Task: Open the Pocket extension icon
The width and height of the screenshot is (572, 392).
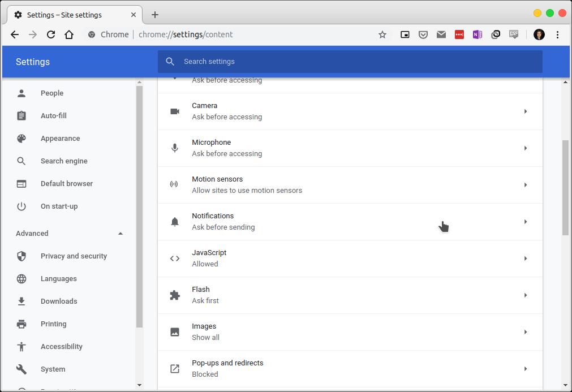Action: click(x=423, y=35)
